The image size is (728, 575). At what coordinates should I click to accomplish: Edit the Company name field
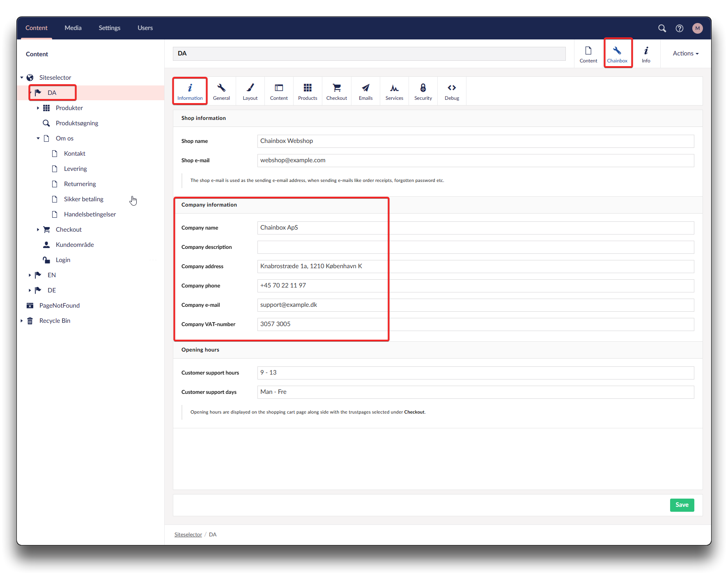coord(475,228)
